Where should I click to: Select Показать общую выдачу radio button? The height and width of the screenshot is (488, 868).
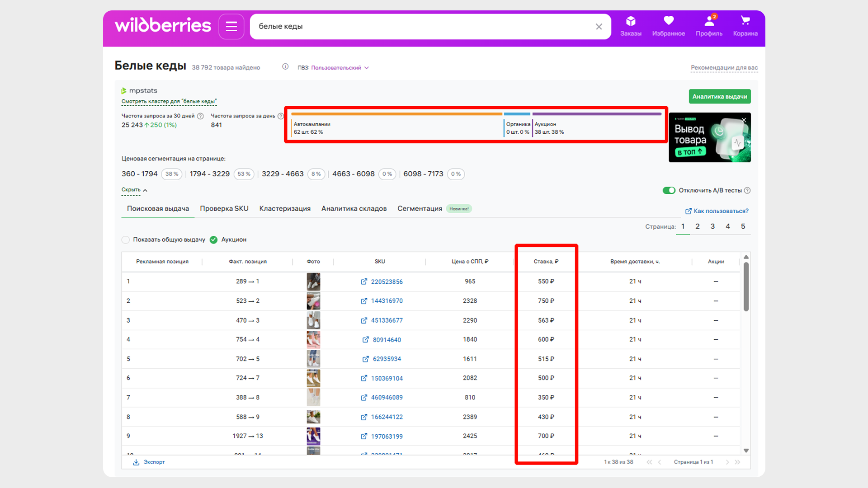126,239
